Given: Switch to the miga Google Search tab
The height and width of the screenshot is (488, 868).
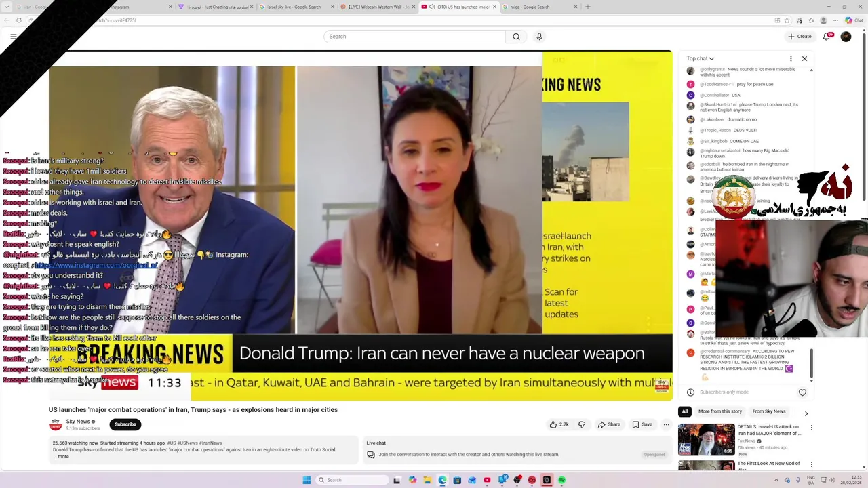Looking at the screenshot, I should coord(535,7).
